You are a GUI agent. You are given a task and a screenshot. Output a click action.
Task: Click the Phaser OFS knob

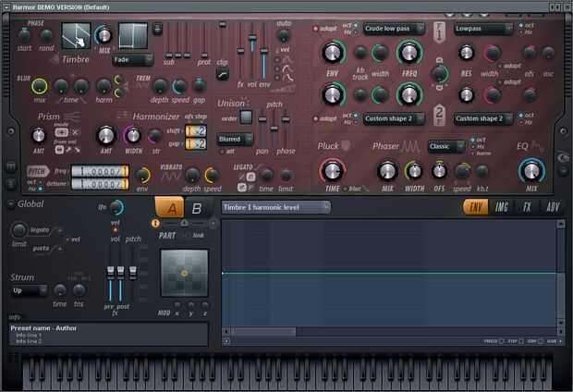tap(439, 171)
